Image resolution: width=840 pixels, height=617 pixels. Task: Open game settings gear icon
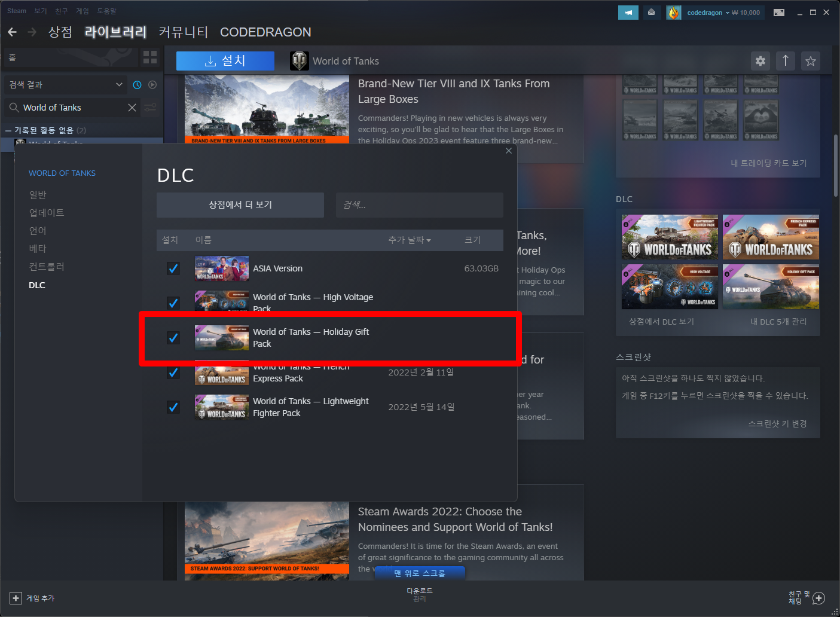760,61
